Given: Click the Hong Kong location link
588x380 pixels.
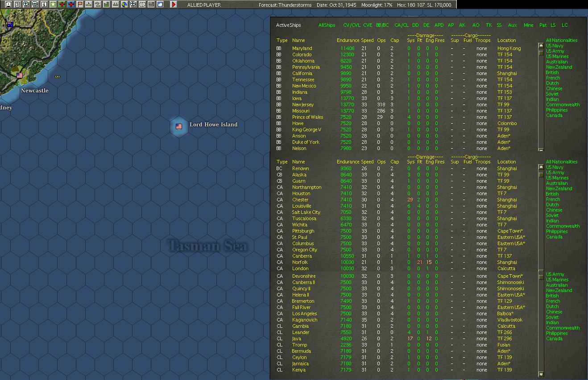Looking at the screenshot, I should tap(509, 48).
